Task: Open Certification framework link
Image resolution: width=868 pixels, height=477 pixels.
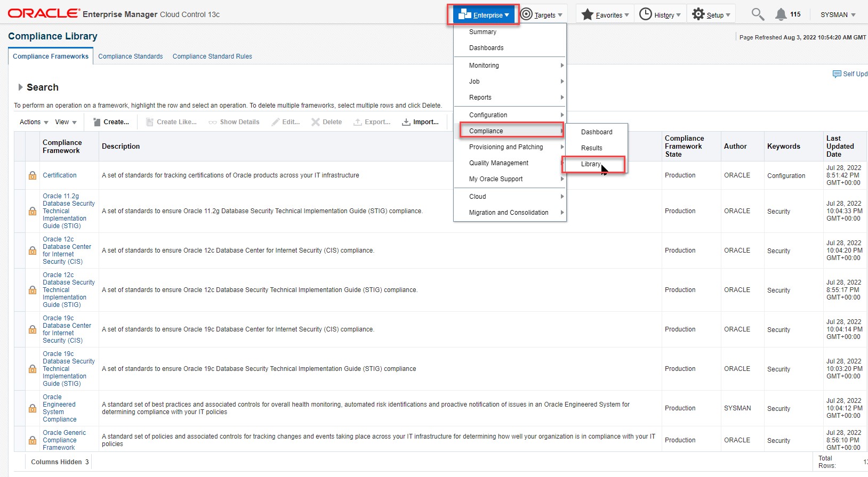Action: coord(60,175)
